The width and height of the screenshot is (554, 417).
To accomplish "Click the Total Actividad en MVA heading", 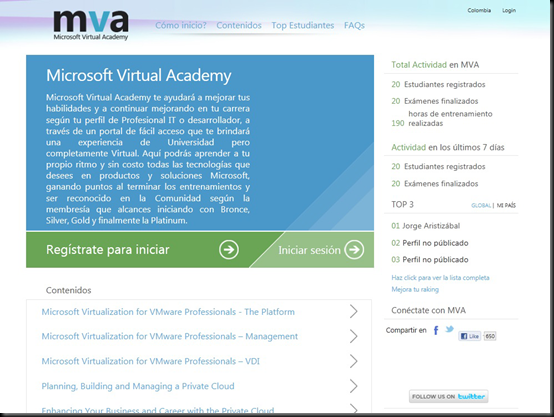I will (x=435, y=65).
